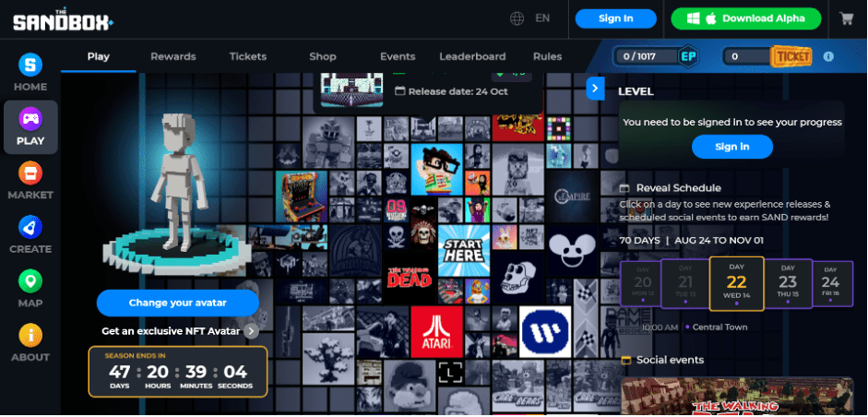Screen dimensions: 868x417
Task: Click The Sandbox logo
Action: (x=63, y=20)
